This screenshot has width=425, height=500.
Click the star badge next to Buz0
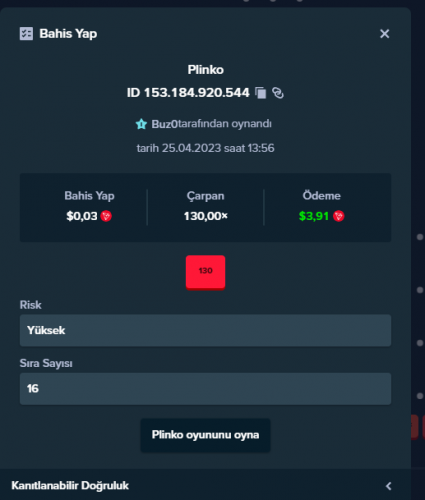click(x=141, y=124)
